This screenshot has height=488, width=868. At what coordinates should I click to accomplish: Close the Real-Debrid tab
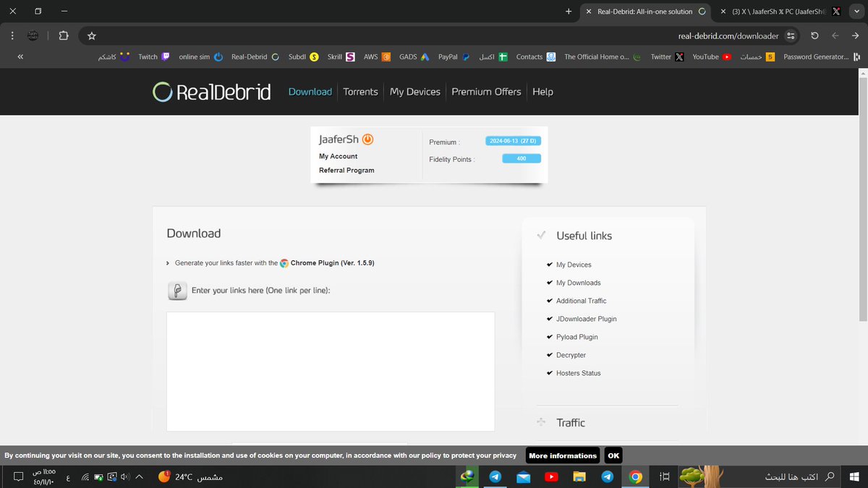pos(588,12)
